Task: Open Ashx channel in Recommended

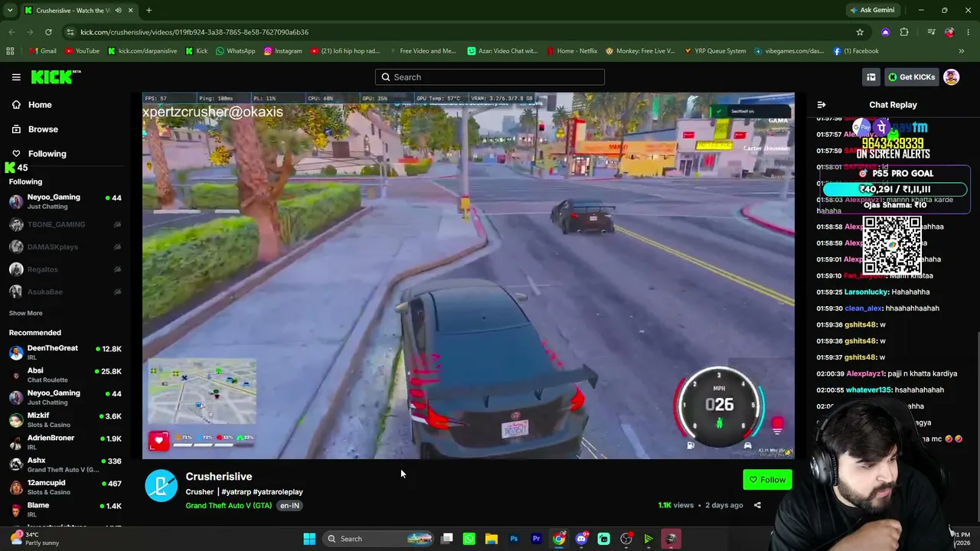Action: tap(65, 465)
